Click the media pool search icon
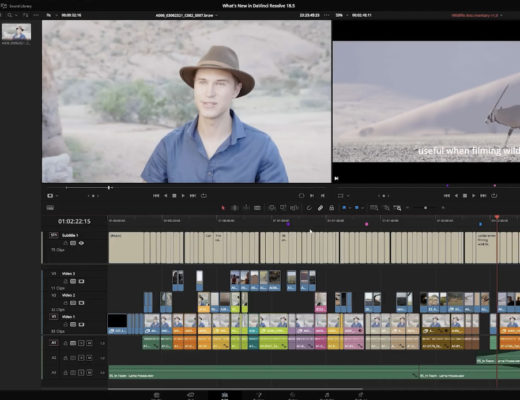This screenshot has height=400, width=520. point(10,15)
